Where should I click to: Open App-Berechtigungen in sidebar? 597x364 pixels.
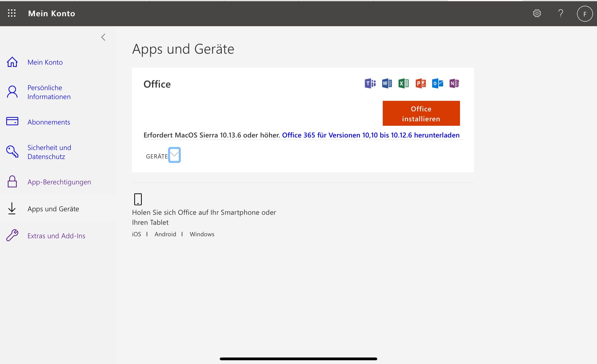[x=59, y=182]
